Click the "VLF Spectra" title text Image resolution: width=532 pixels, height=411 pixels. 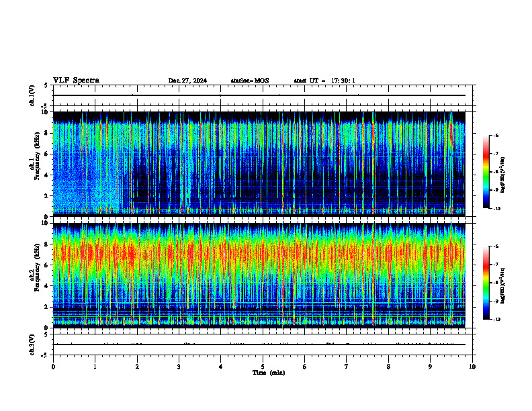coord(76,81)
